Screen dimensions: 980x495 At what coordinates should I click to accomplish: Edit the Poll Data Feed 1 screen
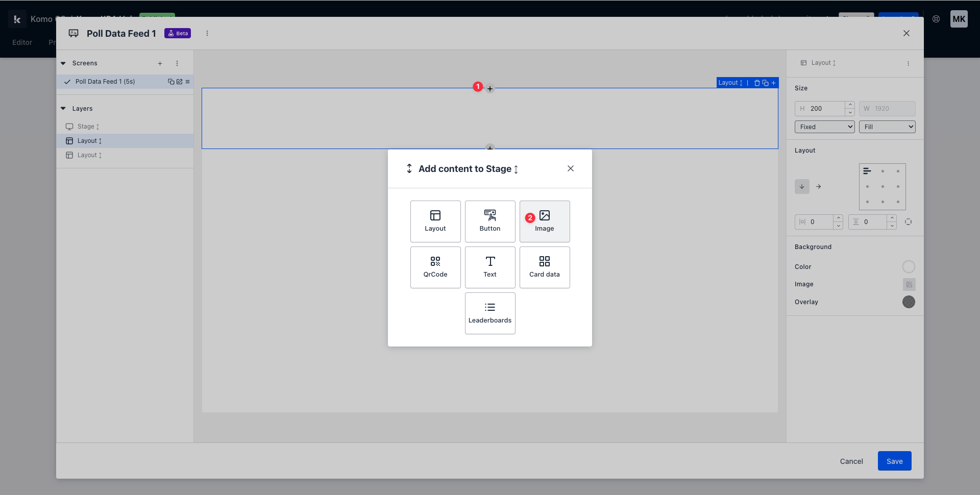click(x=179, y=82)
